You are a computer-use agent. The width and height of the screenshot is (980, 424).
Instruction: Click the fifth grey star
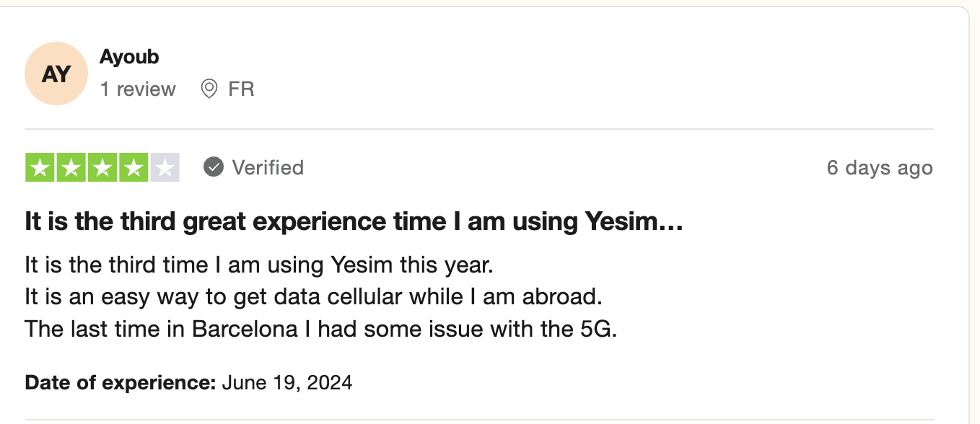click(165, 167)
